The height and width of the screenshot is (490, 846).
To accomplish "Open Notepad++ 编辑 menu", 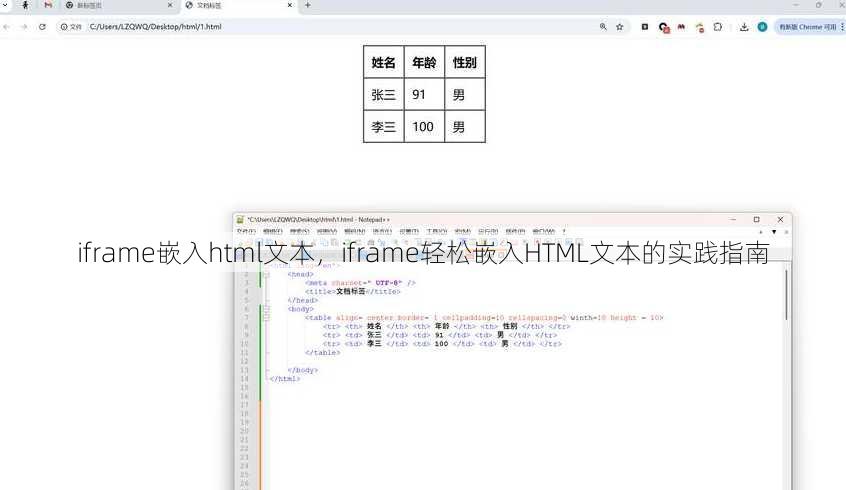I will coord(272,232).
